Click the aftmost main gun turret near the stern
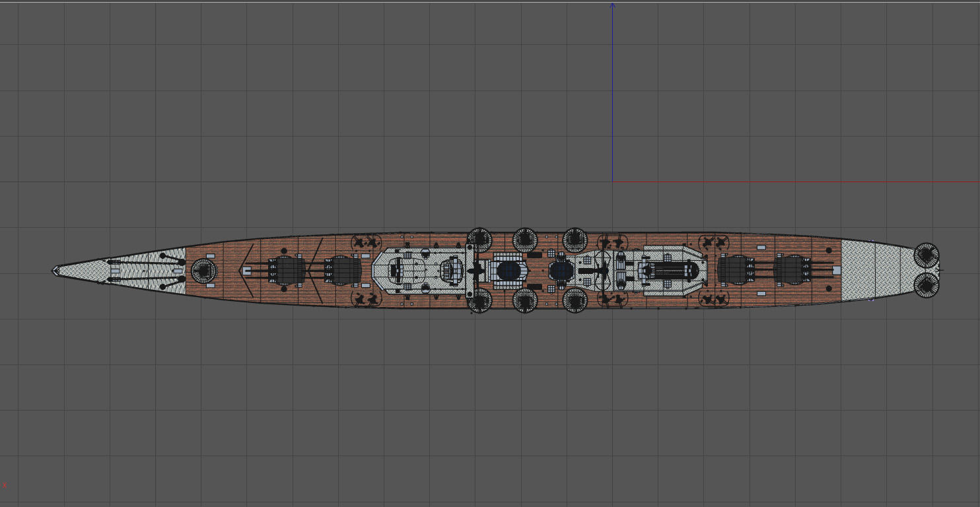This screenshot has width=980, height=507. tap(792, 270)
